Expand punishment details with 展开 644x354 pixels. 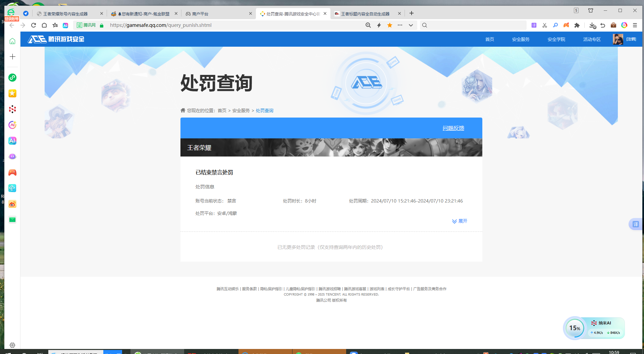(460, 221)
